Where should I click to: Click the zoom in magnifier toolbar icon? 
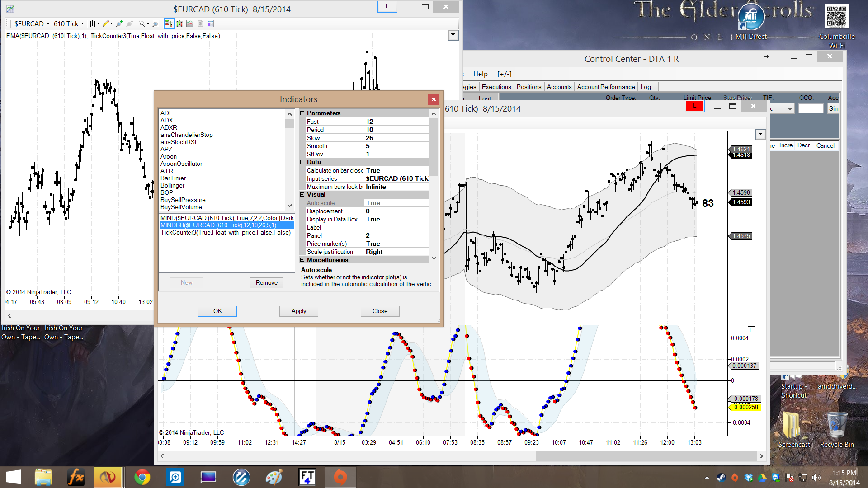119,23
